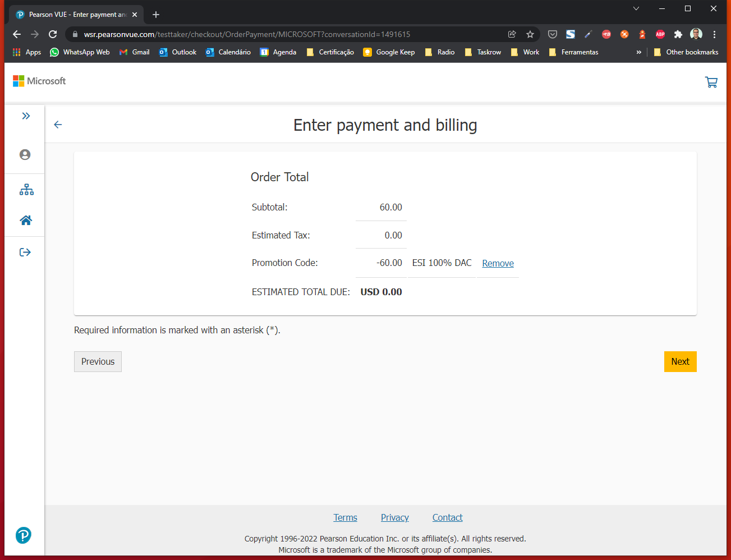The width and height of the screenshot is (731, 560).
Task: Go to the home sidebar icon
Action: pyautogui.click(x=26, y=221)
